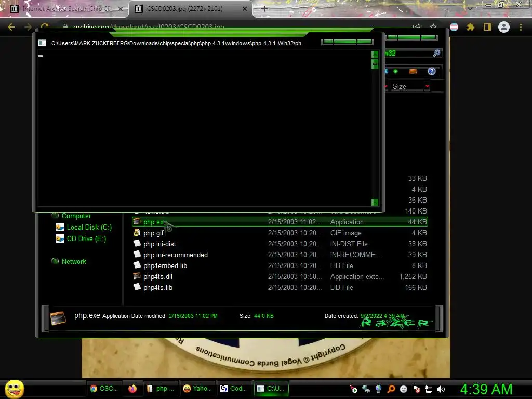Toggle the orange preview pane icon in Explorer
Viewport: 532px width, 399px height.
pos(413,71)
